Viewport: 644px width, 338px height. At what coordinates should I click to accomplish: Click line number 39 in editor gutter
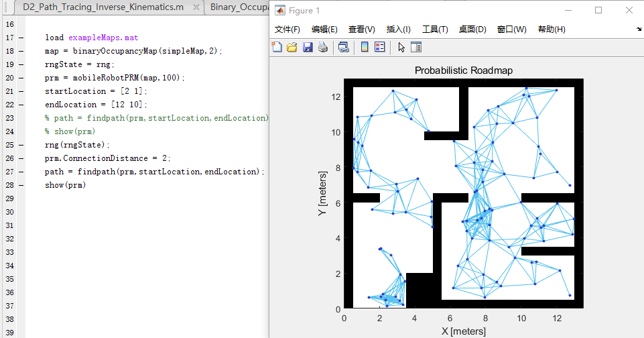tap(10, 333)
